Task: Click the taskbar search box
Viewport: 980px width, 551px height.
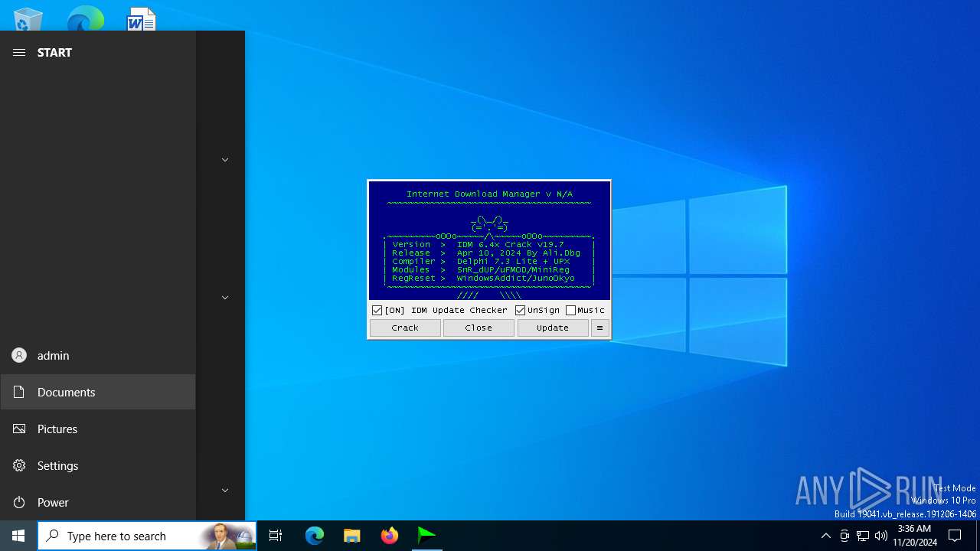Action: pos(147,536)
